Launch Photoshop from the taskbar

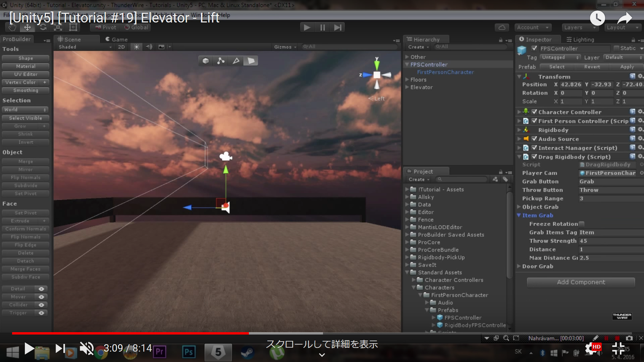[x=189, y=352]
